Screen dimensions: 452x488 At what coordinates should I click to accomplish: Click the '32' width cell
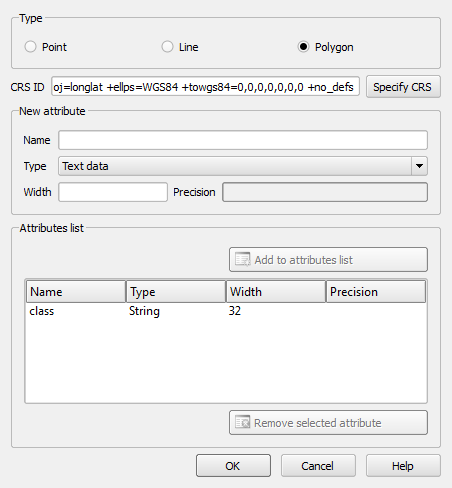click(x=235, y=311)
